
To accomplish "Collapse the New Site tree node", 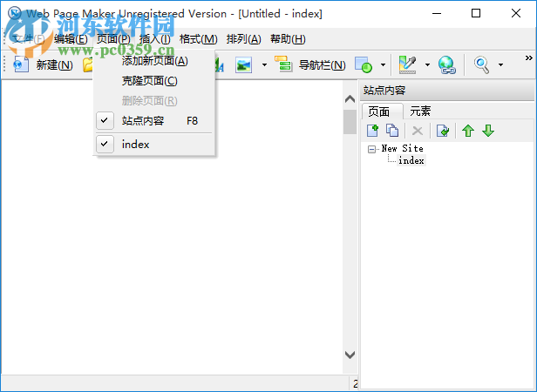I will pos(371,149).
